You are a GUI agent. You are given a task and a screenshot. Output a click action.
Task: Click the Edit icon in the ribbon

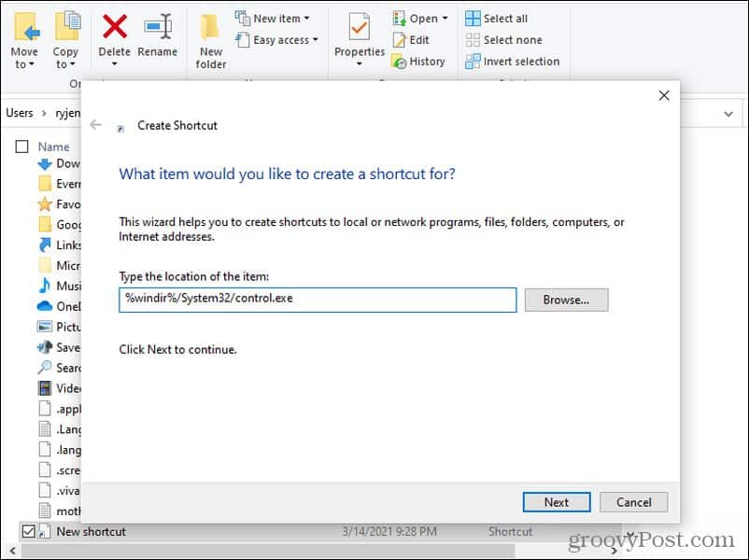tap(403, 41)
